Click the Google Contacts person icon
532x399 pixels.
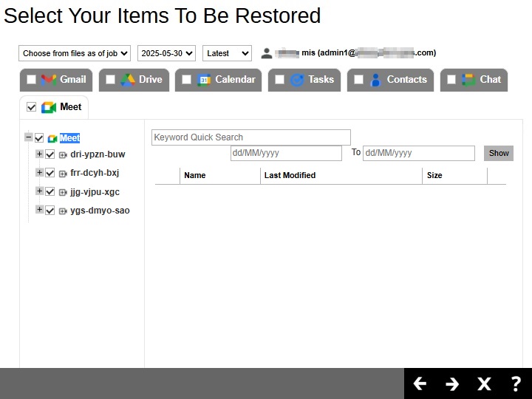(376, 80)
